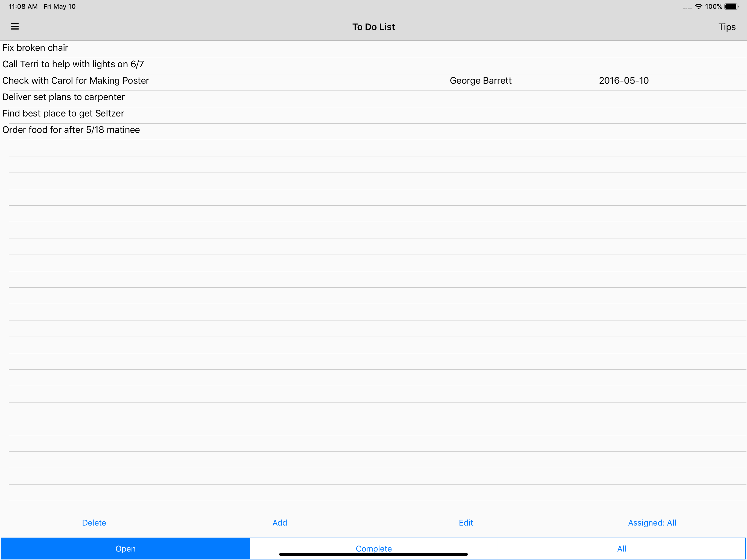The image size is (747, 560).
Task: Select 'Order food for after 5/18 matinee'
Action: coord(373,132)
